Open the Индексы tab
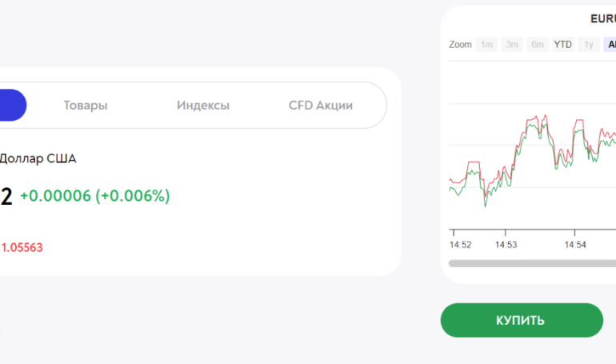 (x=203, y=105)
